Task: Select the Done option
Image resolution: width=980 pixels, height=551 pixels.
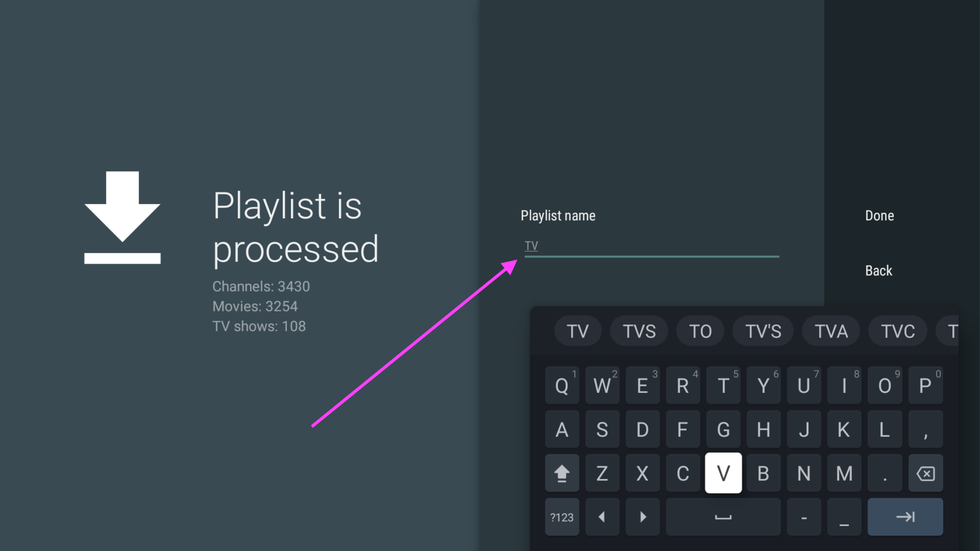Action: tap(879, 216)
